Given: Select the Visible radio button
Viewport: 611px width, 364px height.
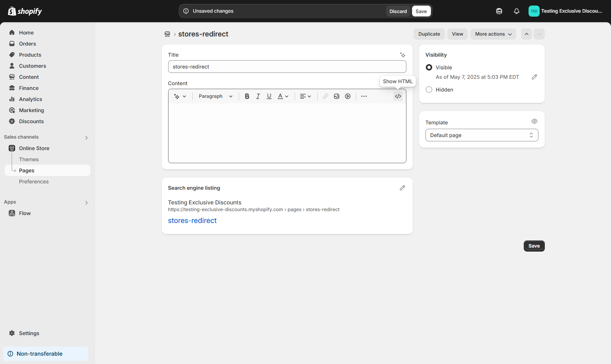Looking at the screenshot, I should [x=429, y=67].
